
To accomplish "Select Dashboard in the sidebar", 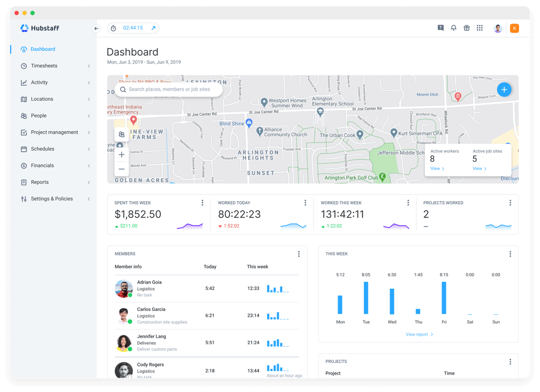I will pyautogui.click(x=43, y=50).
